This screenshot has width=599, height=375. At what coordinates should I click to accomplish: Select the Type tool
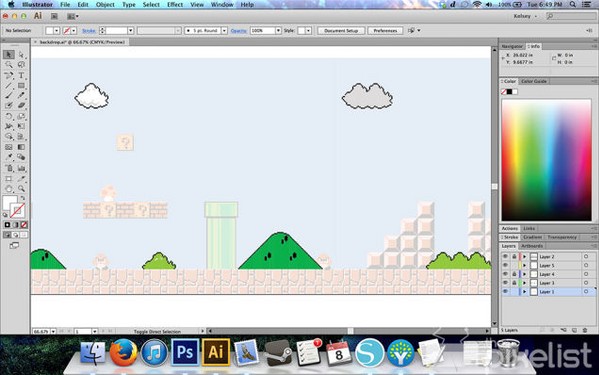pos(21,76)
